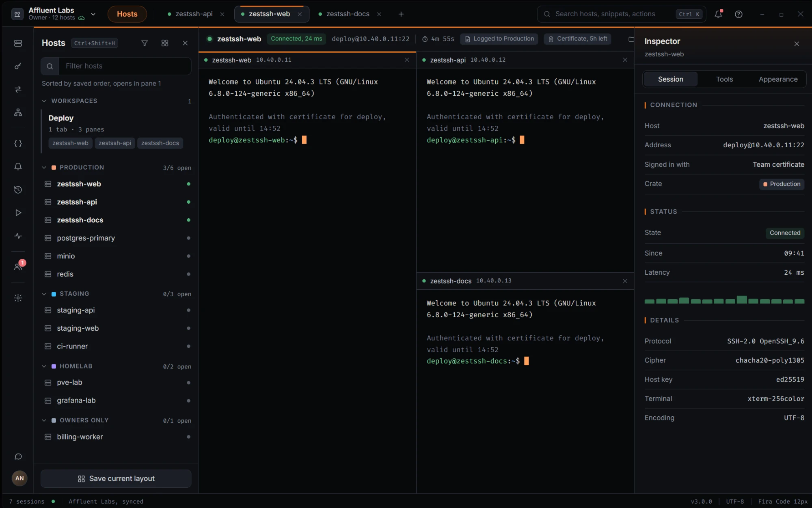The height and width of the screenshot is (508, 812).
Task: Open the Tools tab in Inspector
Action: (724, 79)
